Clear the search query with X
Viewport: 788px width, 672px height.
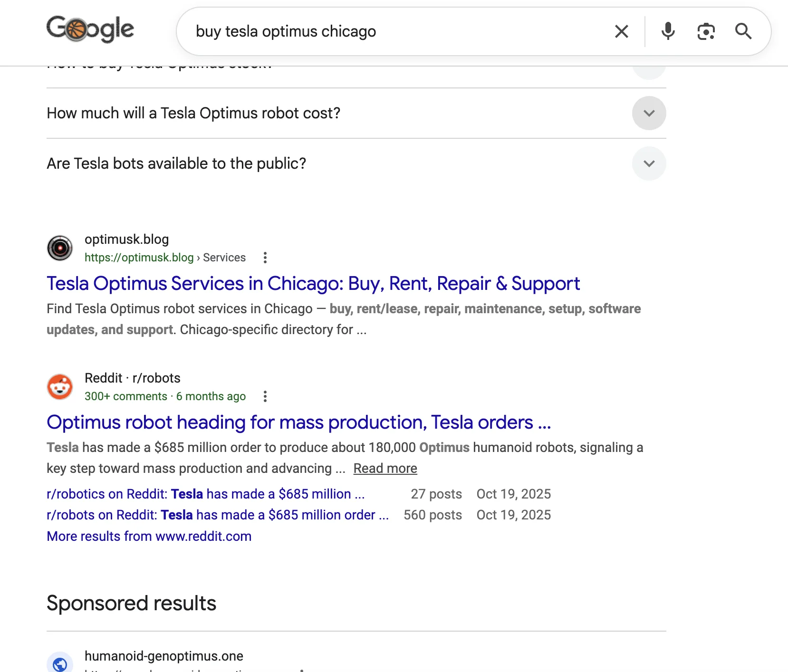pyautogui.click(x=621, y=31)
